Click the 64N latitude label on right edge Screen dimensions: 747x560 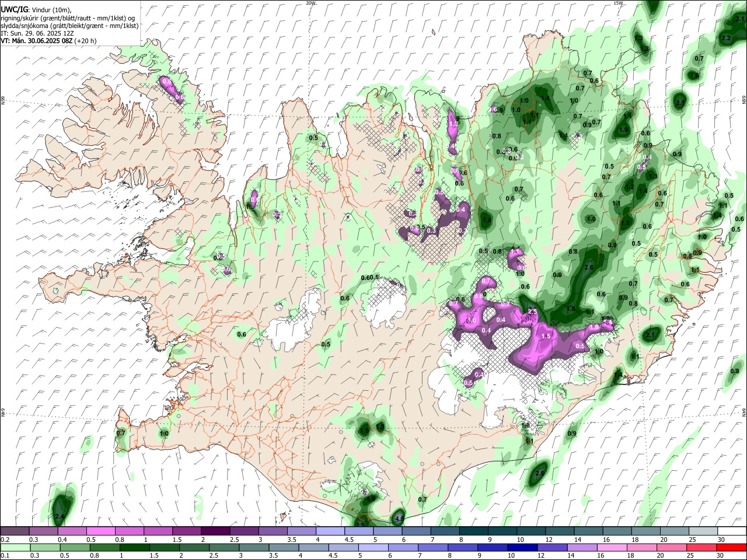point(744,412)
